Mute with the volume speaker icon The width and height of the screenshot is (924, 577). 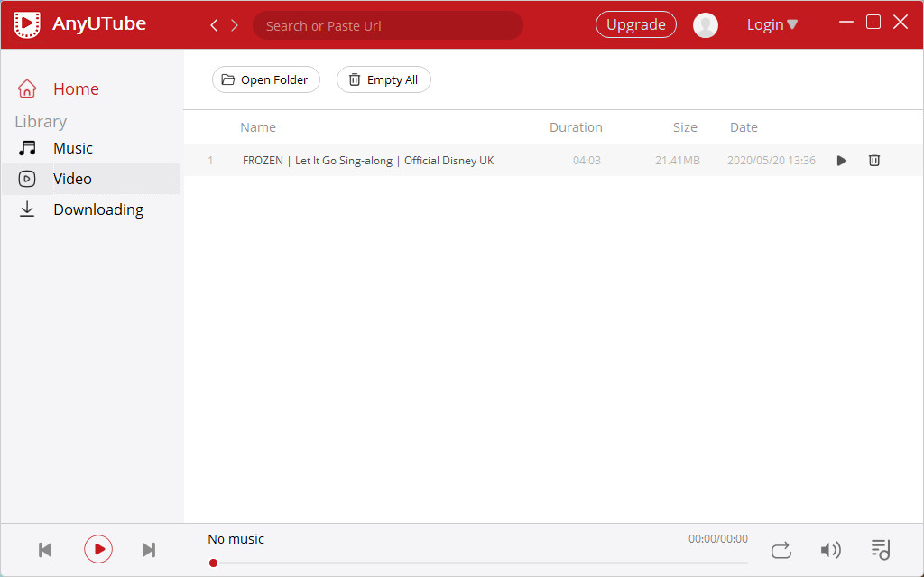point(831,550)
